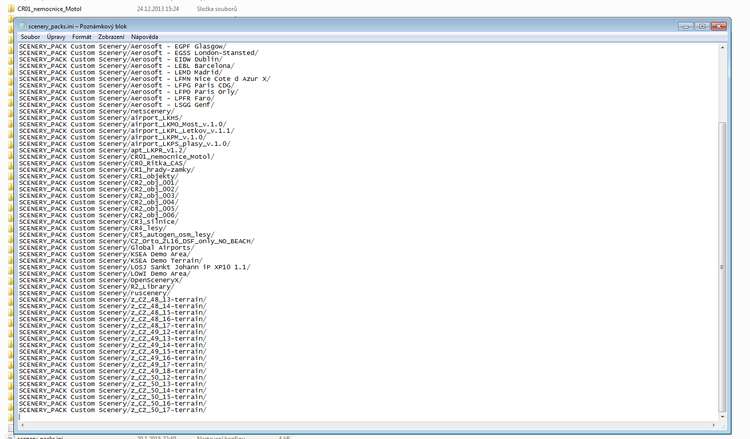Click the 'CR1_hrady-zamky/' line
Screen dimensions: 750x439
click(x=107, y=170)
